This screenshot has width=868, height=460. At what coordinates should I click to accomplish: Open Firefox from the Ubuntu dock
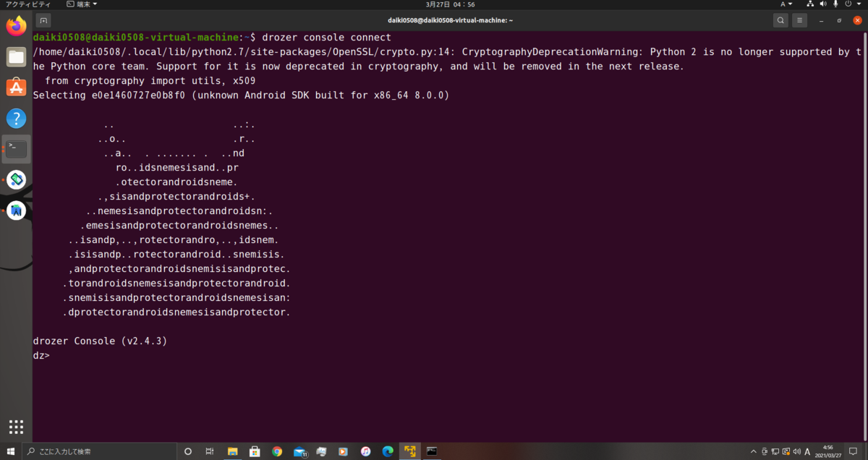[16, 26]
